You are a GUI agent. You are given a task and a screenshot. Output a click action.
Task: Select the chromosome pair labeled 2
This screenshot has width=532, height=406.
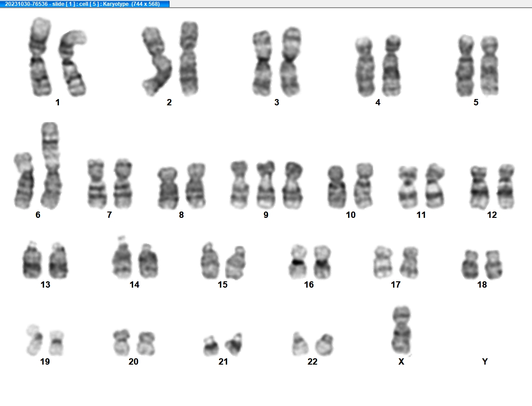pos(170,59)
